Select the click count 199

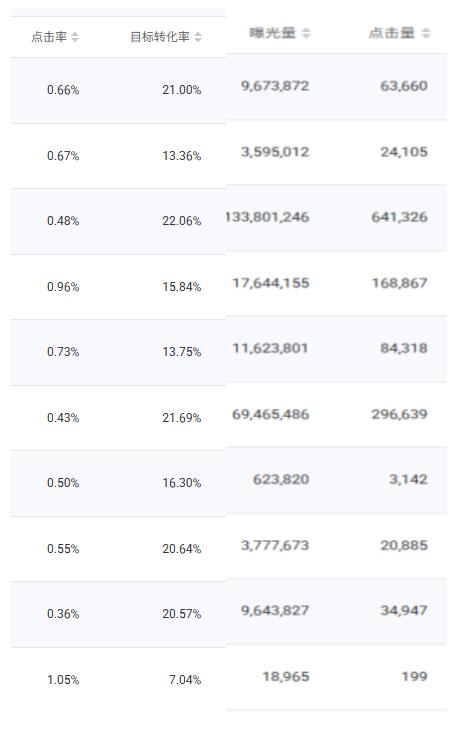(415, 677)
